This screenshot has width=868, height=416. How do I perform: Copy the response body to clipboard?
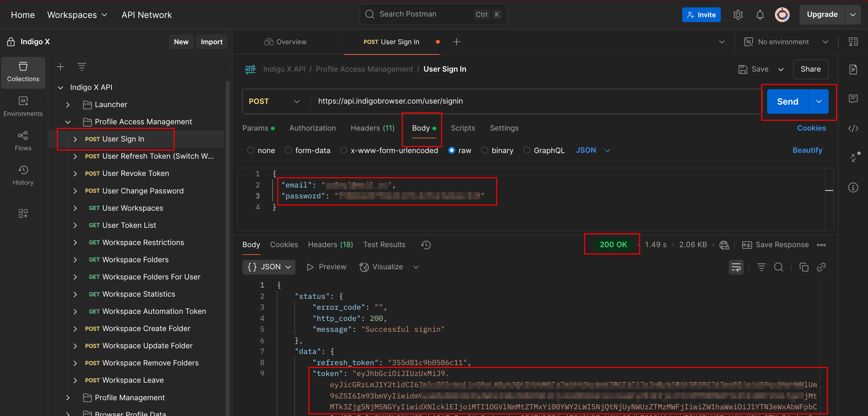pyautogui.click(x=804, y=267)
